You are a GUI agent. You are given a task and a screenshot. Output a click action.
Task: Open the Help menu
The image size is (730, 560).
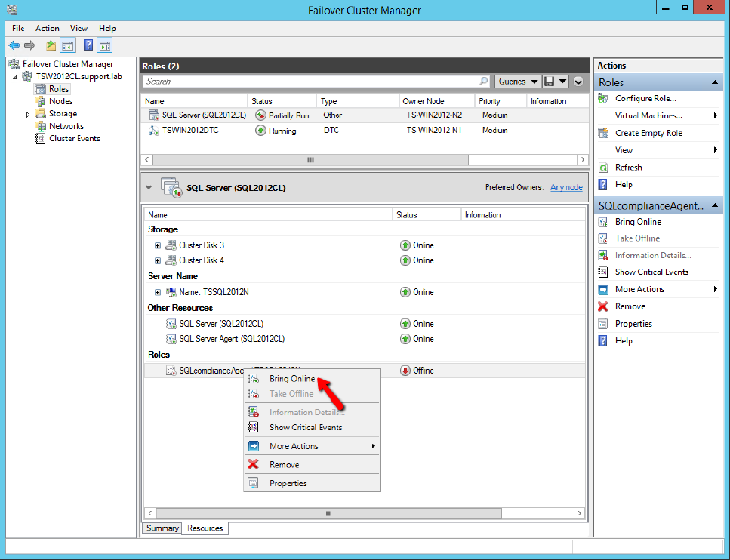107,29
